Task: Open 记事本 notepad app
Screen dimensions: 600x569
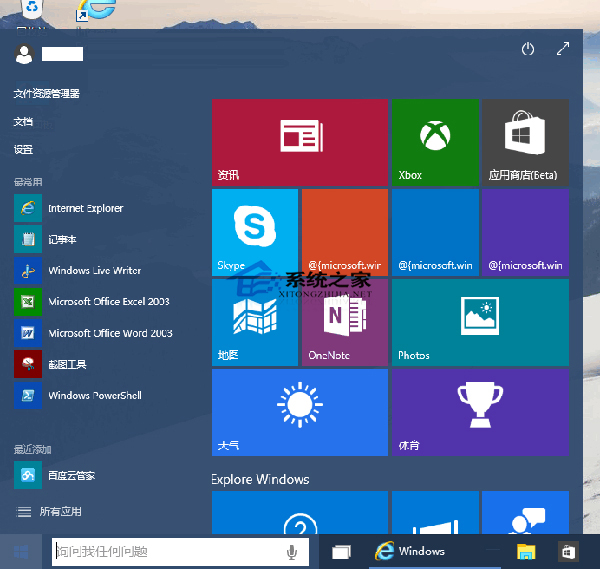Action: pos(45,240)
